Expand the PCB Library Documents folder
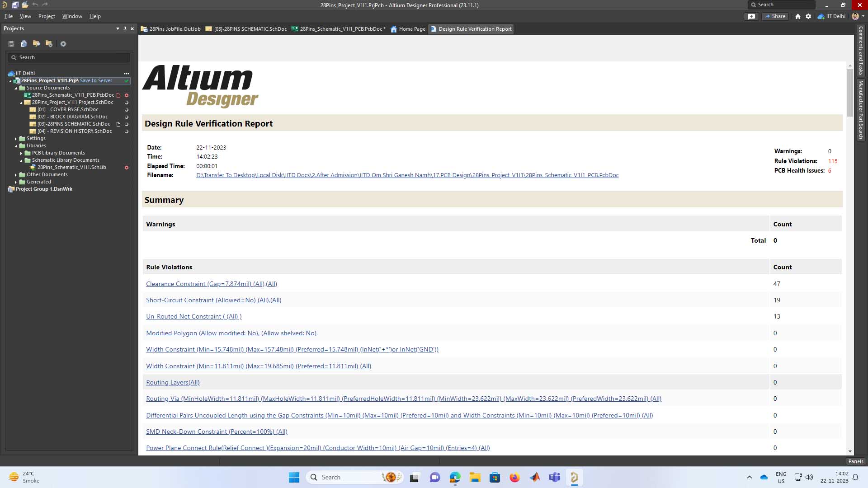This screenshot has height=488, width=868. (x=21, y=153)
